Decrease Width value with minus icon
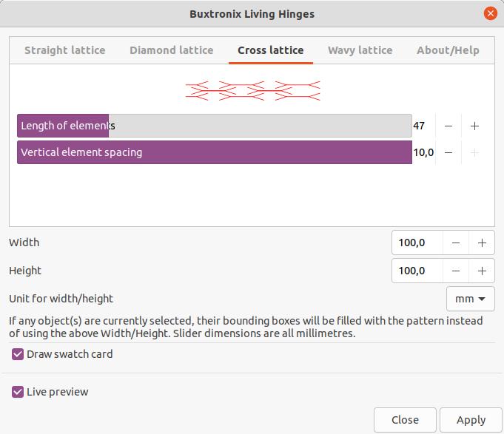Viewport: 504px width, 434px height. 456,243
